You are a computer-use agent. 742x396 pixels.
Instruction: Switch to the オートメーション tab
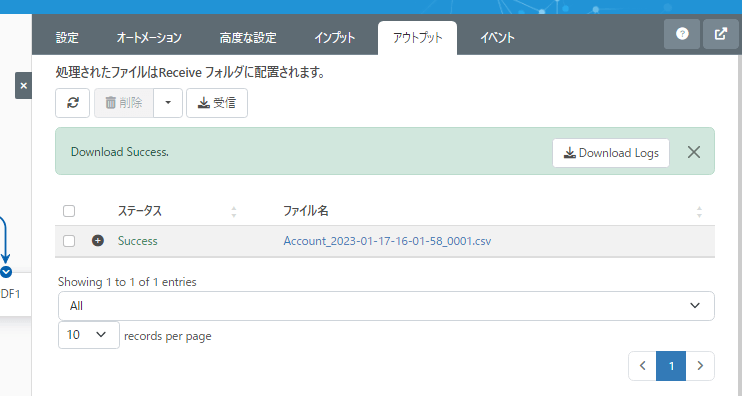(149, 38)
